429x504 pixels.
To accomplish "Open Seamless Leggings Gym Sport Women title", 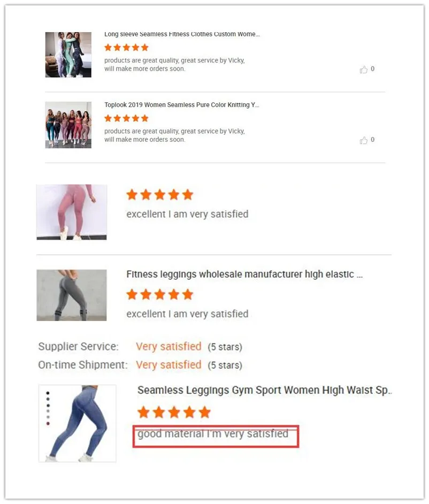I will coord(264,390).
